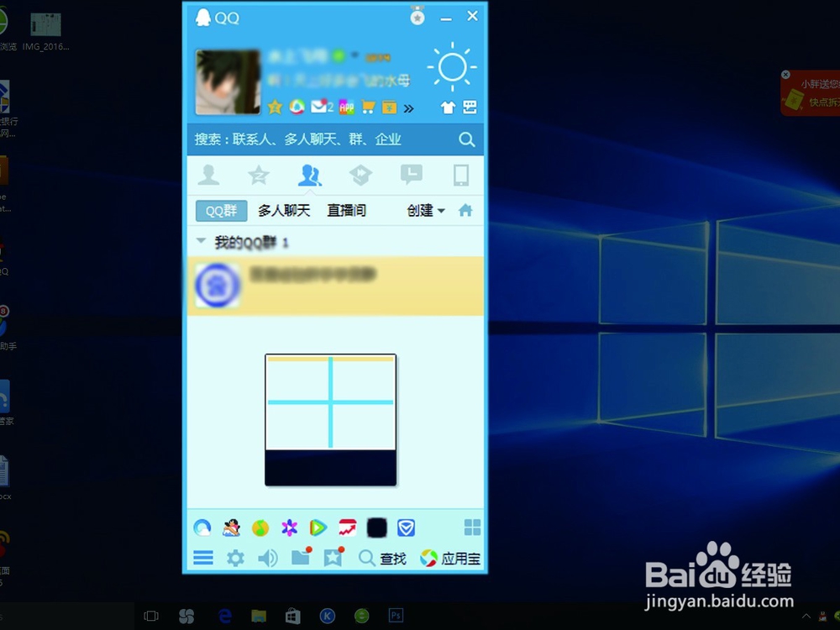Switch to the contacts tab
Screen dimensions: 840x630
[208, 176]
